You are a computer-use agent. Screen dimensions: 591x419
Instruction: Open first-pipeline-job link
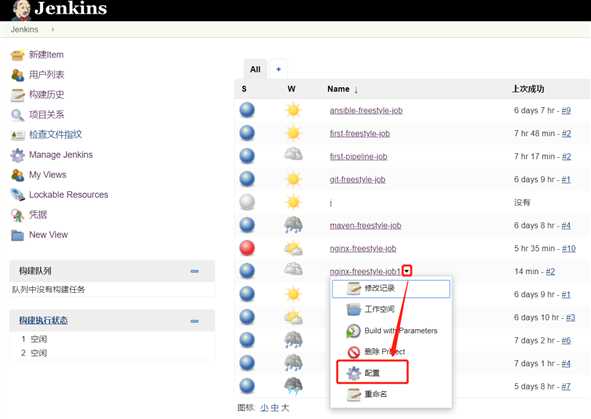click(358, 156)
